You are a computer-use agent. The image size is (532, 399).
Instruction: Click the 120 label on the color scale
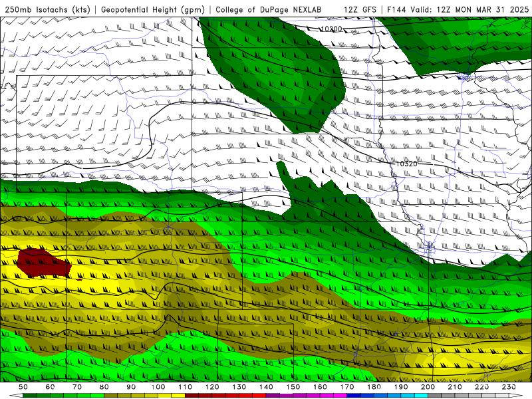(x=212, y=387)
